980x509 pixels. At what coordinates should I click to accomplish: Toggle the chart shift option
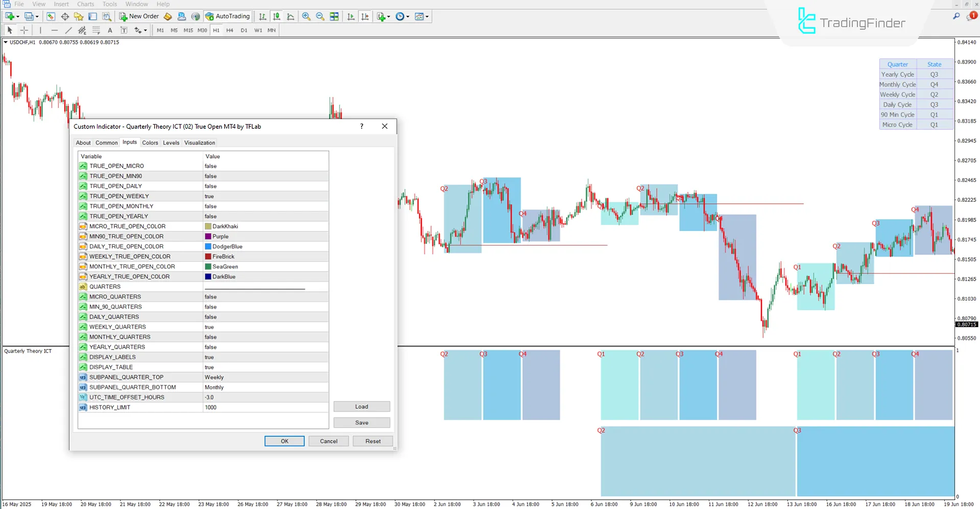tap(365, 16)
